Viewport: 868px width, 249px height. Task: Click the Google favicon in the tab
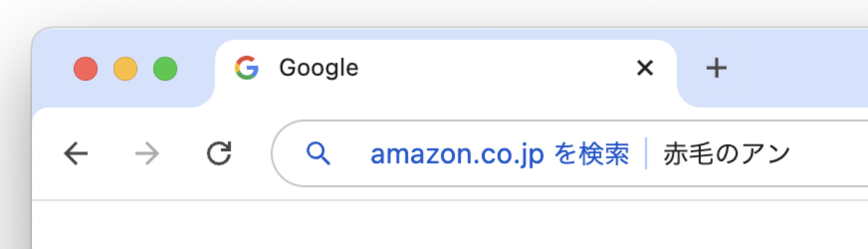pos(246,67)
